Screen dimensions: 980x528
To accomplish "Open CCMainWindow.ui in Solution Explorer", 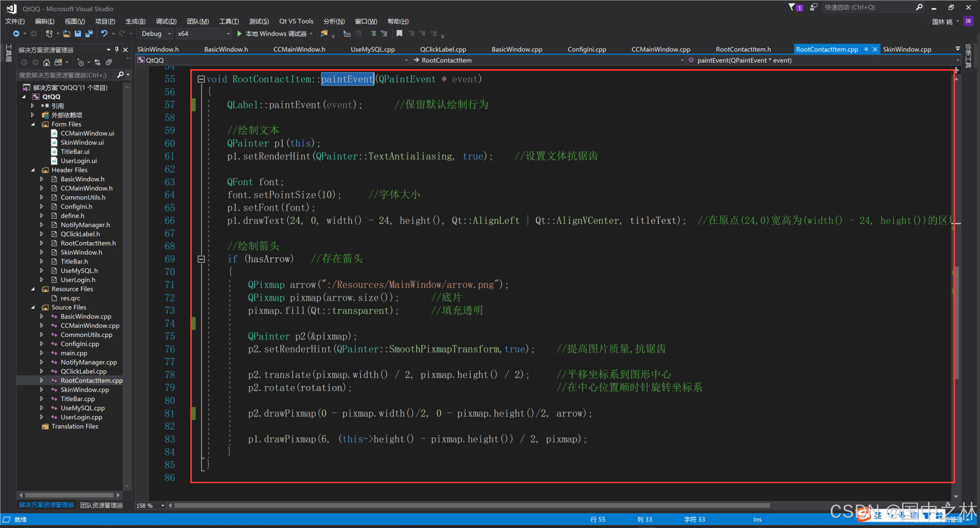I will 87,133.
